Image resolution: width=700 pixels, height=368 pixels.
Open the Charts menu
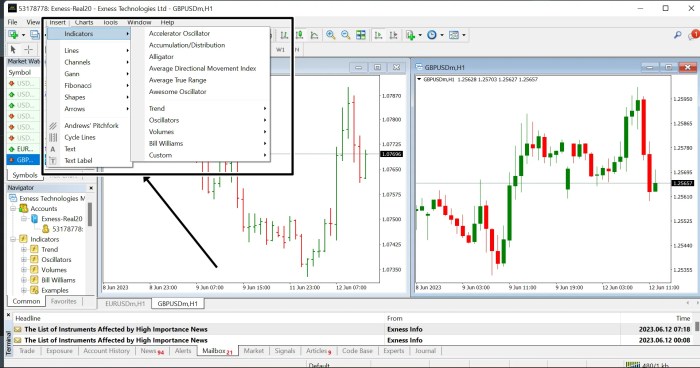click(84, 22)
